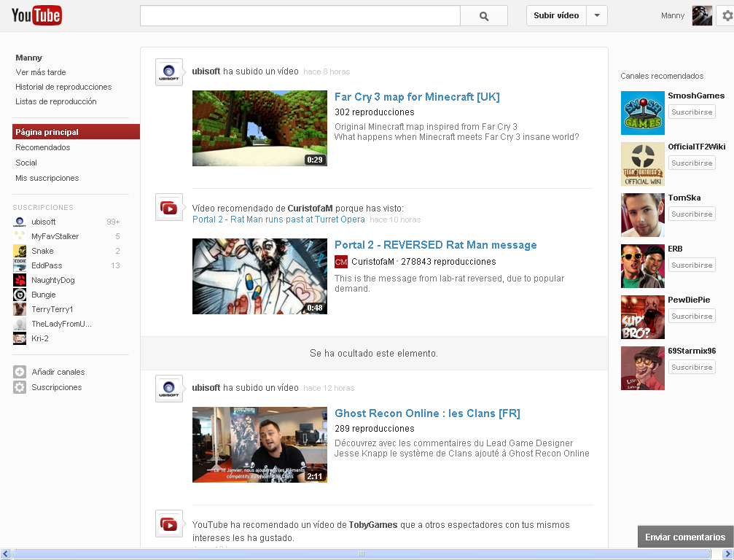
Task: Go to Mis suscripciones
Action: pos(47,179)
